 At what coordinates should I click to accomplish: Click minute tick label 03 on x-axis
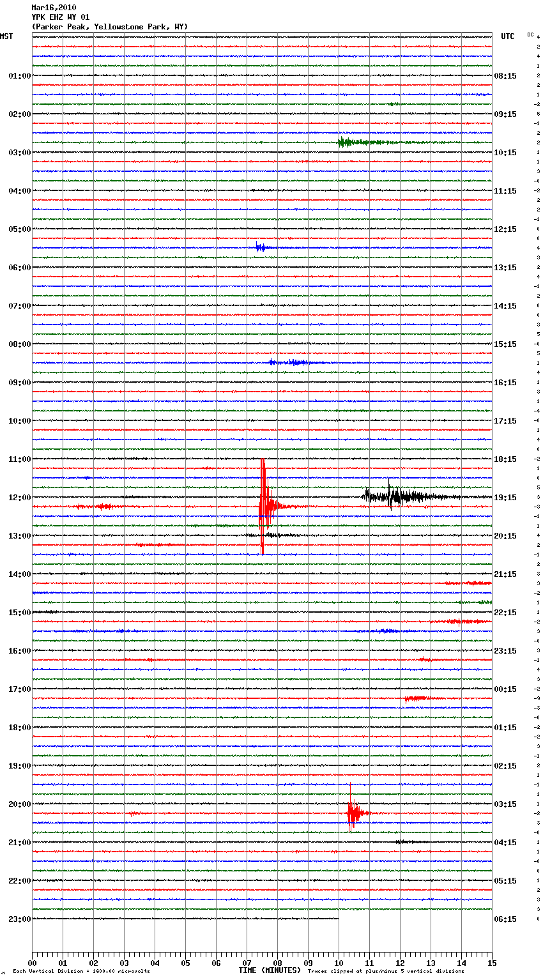point(124,963)
